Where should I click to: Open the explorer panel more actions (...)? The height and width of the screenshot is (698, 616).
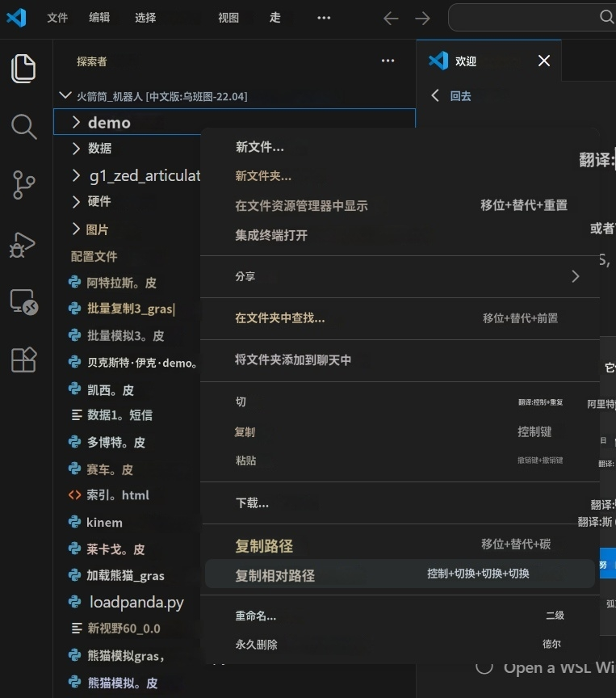[x=388, y=61]
